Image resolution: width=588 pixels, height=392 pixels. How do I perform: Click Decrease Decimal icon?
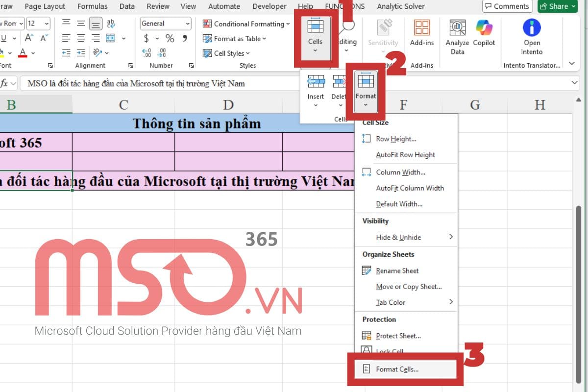[162, 52]
